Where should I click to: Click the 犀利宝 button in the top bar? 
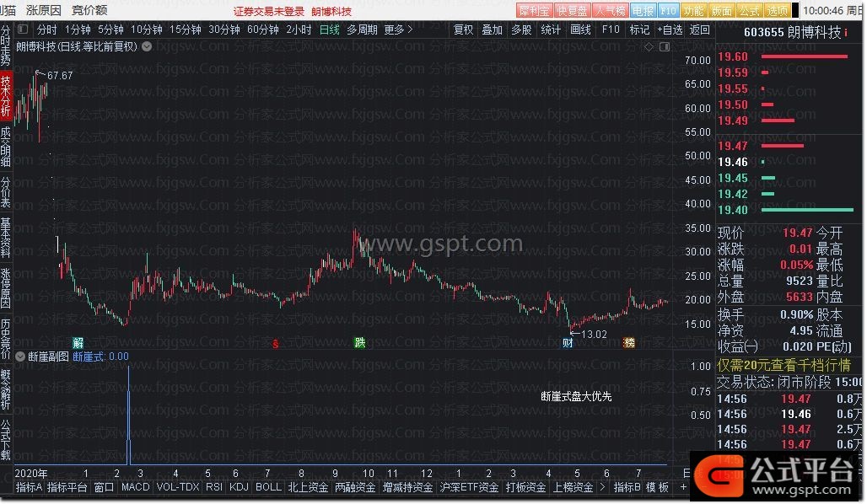tap(534, 10)
